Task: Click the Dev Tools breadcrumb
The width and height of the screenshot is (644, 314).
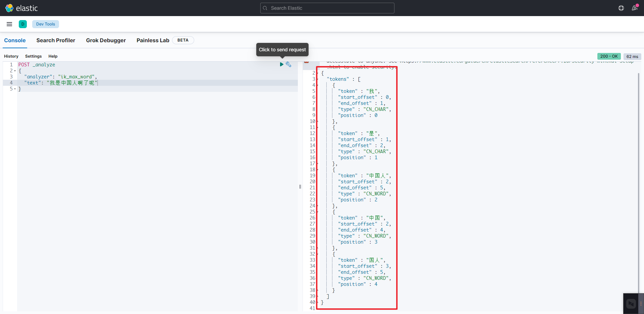Action: coord(46,24)
